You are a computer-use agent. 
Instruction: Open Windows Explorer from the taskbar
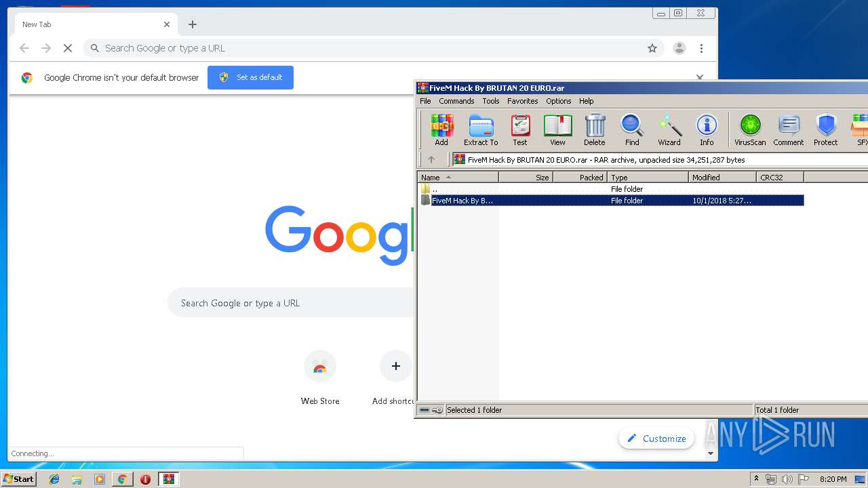pos(77,479)
